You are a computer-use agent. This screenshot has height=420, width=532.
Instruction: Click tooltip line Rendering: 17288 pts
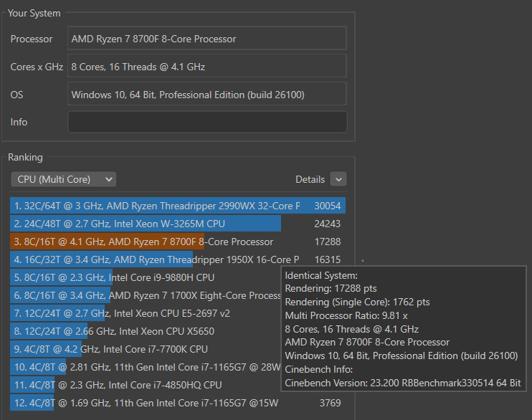click(331, 288)
